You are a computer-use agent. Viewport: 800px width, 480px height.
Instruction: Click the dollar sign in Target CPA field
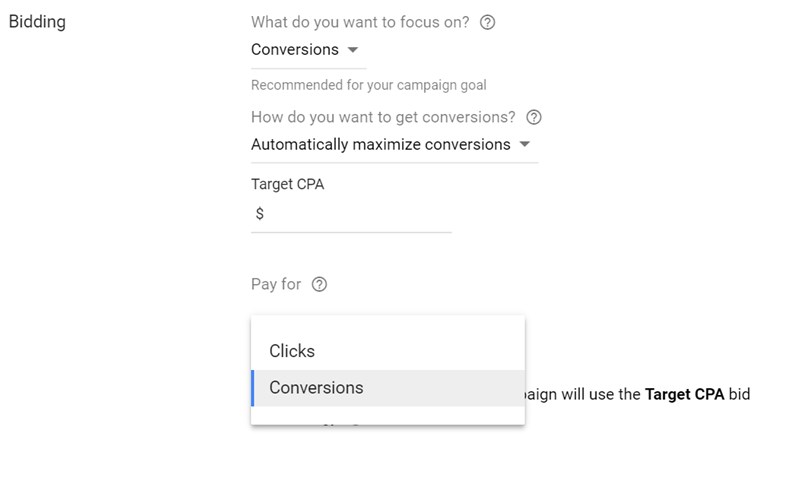260,213
